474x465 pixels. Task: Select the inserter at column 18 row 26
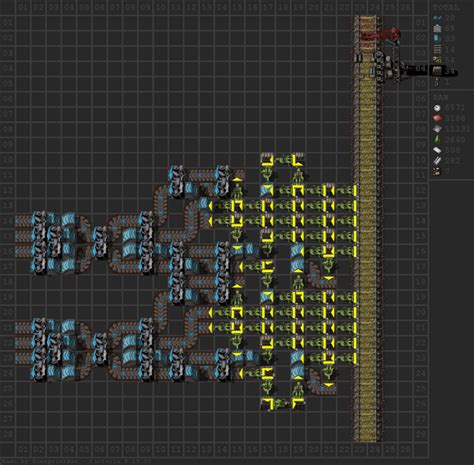282,404
